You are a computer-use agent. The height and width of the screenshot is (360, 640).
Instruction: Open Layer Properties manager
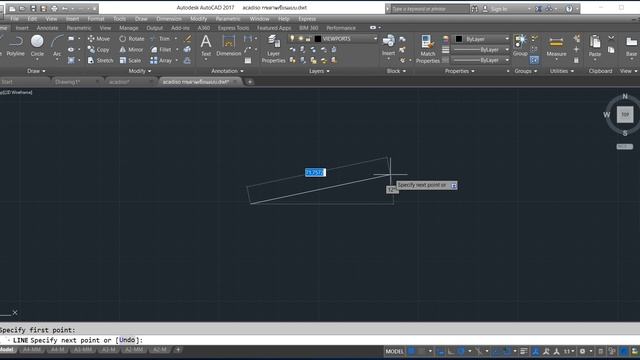pos(273,49)
